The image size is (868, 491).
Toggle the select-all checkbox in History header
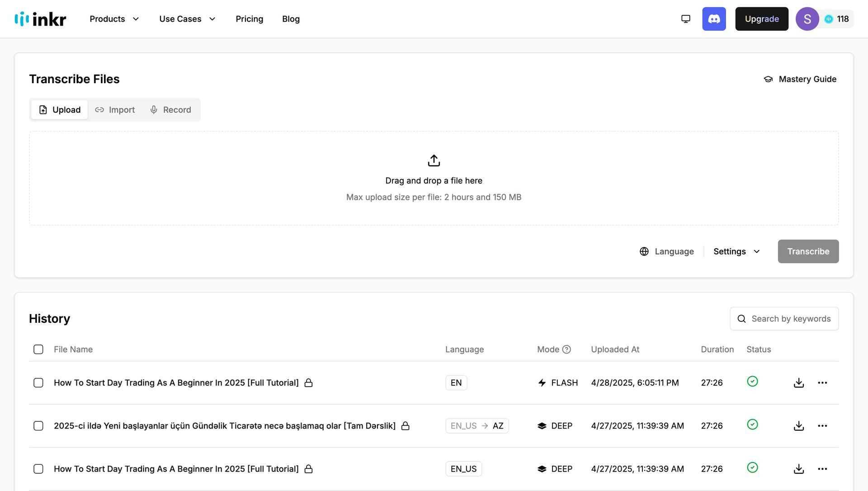38,349
